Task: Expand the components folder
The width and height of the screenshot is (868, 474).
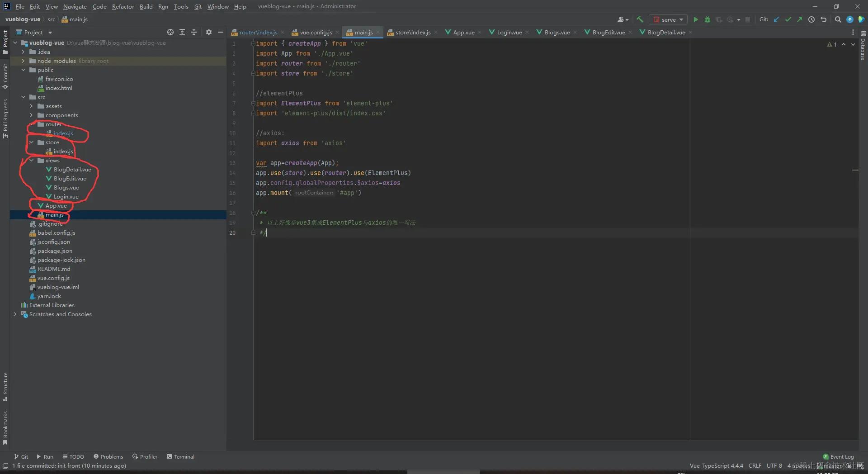Action: tap(32, 115)
